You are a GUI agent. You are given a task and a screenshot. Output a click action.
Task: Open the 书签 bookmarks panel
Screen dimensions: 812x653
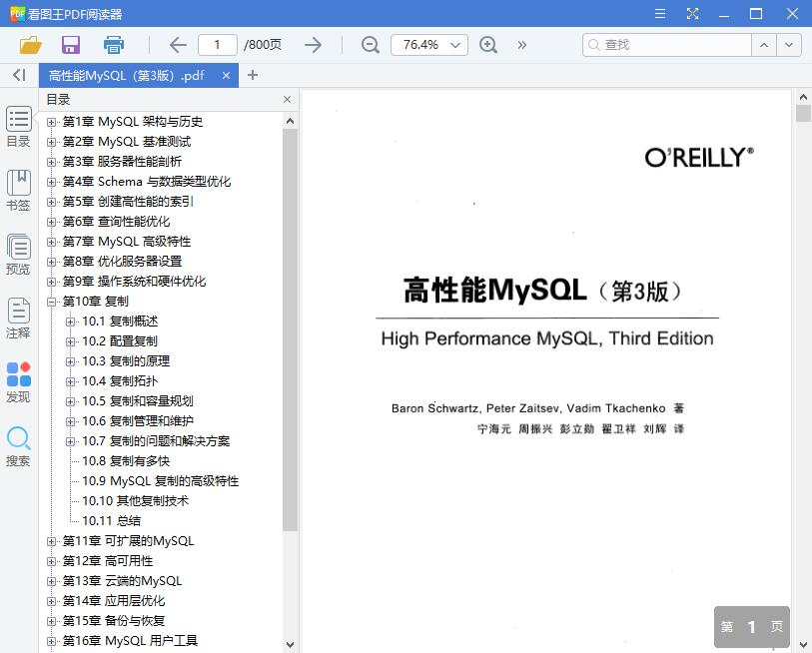coord(19,191)
